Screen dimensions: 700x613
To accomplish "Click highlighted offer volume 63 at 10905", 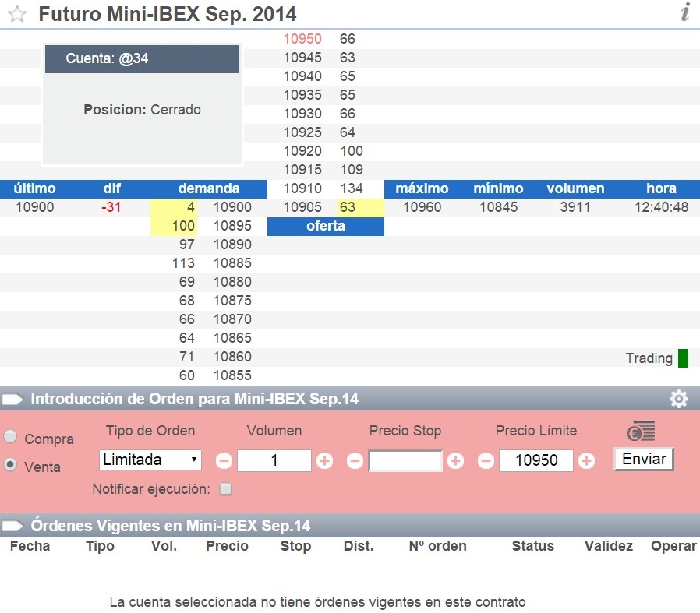I will 360,207.
